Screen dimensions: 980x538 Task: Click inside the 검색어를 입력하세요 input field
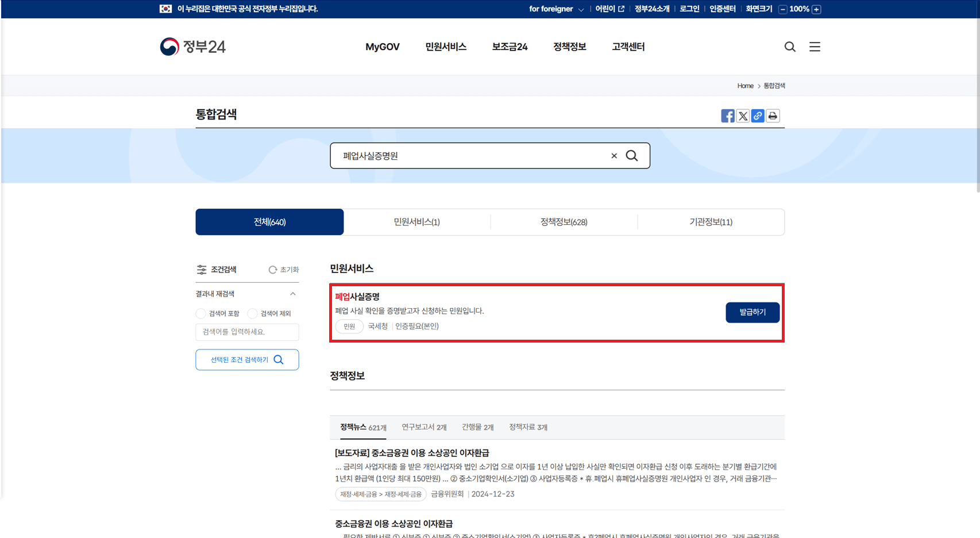[247, 332]
